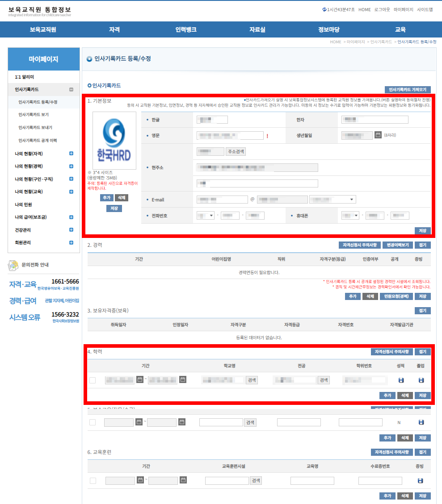
Task: Click 추가 in the 학력 section
Action: pyautogui.click(x=387, y=396)
